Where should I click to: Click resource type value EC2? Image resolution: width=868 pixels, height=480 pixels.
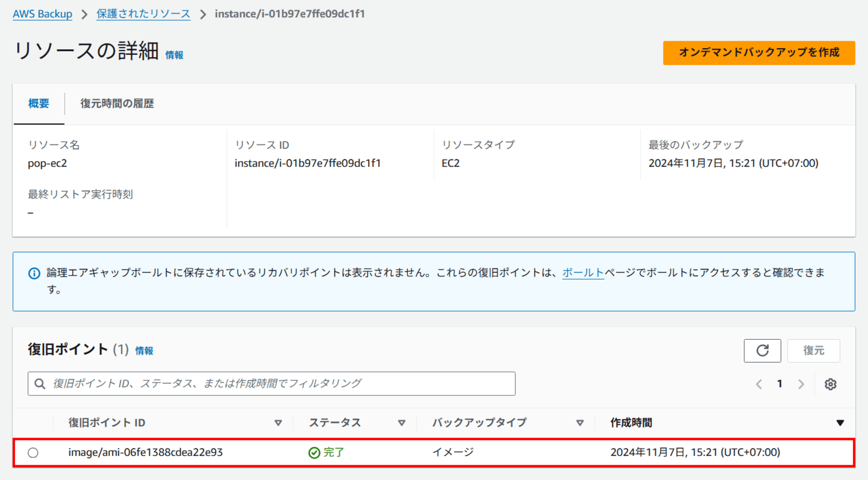pyautogui.click(x=450, y=163)
